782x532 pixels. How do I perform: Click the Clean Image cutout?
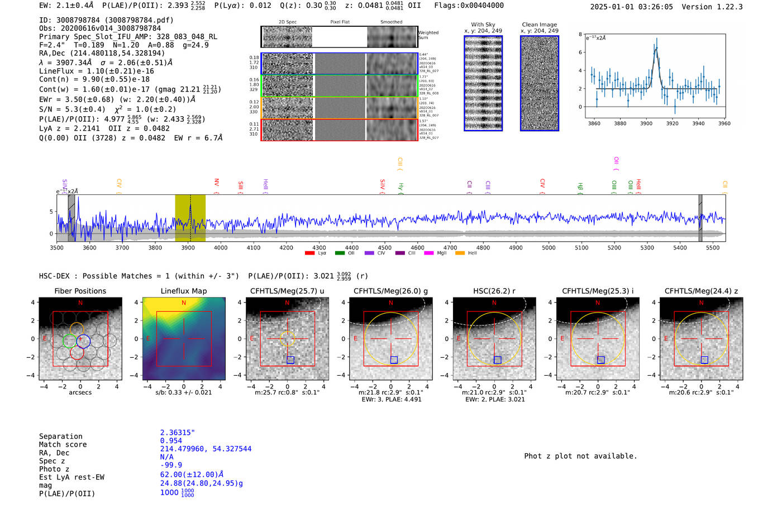tap(540, 83)
